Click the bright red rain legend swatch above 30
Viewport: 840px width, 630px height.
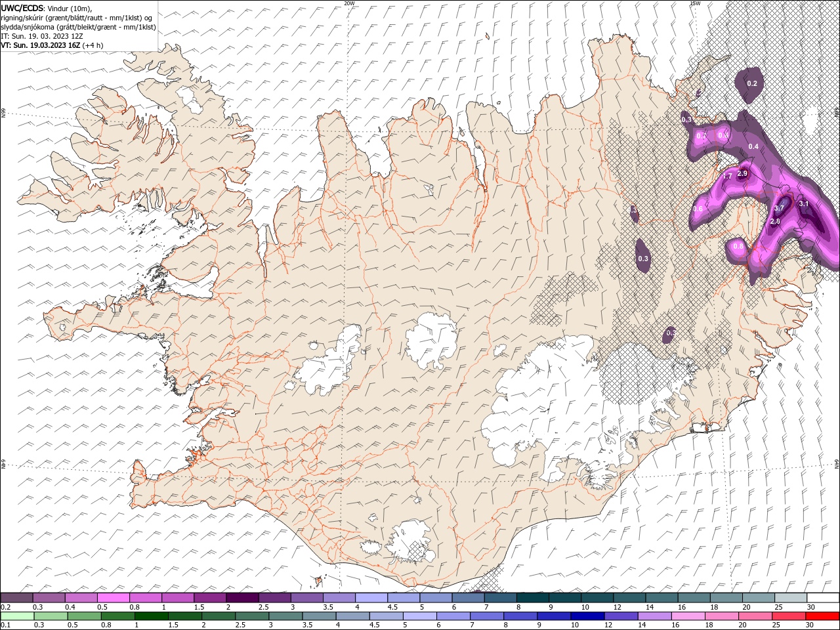822,616
